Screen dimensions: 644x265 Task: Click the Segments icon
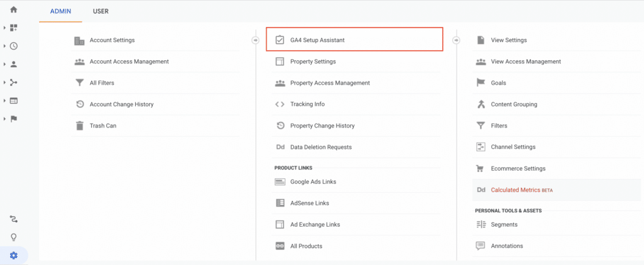(480, 224)
